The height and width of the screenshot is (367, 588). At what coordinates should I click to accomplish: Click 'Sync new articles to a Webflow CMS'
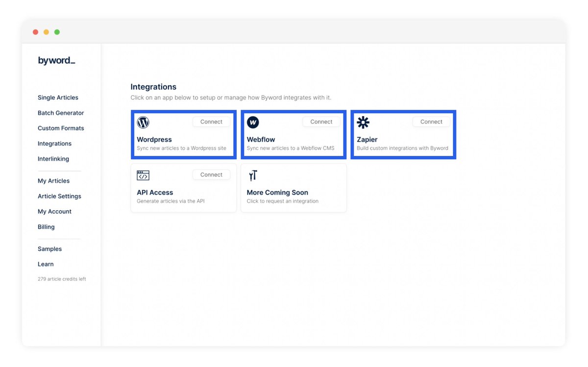[x=291, y=148]
